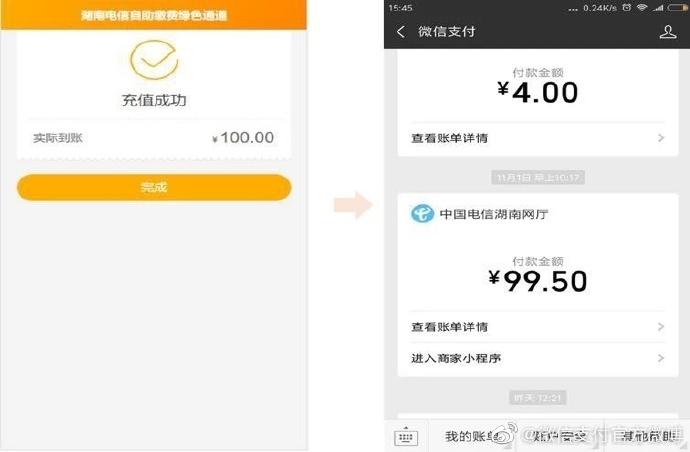Tap the 微信支付 header title
Screen dimensions: 690x452
pyautogui.click(x=449, y=32)
